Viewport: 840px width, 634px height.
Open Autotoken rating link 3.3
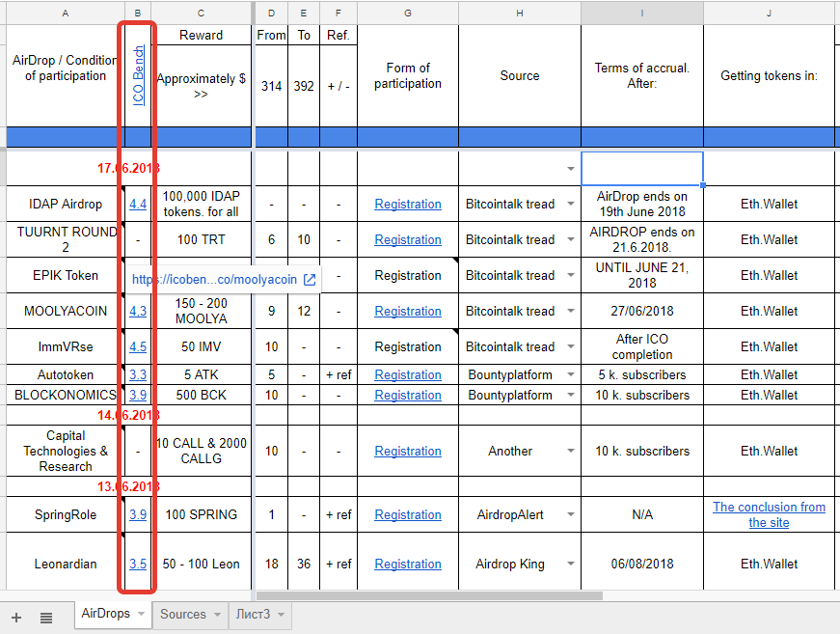coord(138,374)
